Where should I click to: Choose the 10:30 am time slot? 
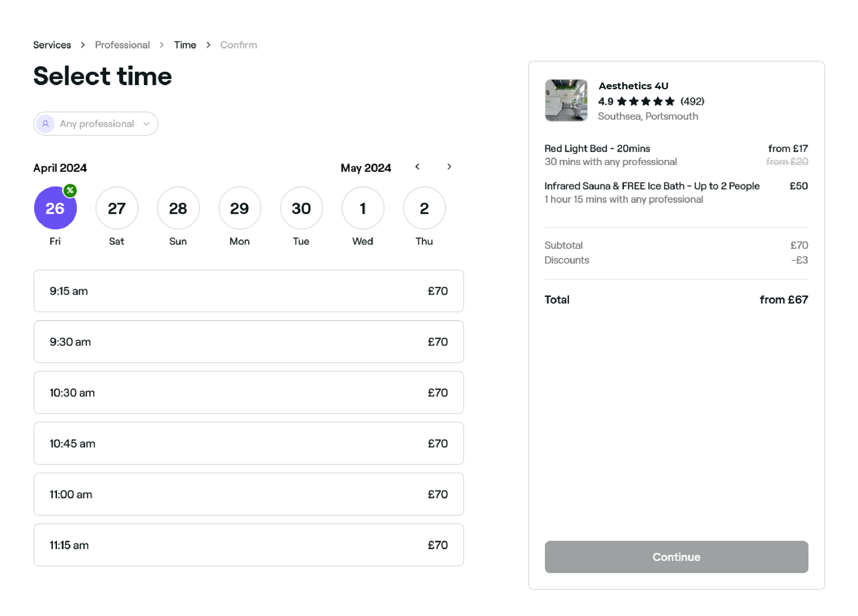pyautogui.click(x=248, y=393)
